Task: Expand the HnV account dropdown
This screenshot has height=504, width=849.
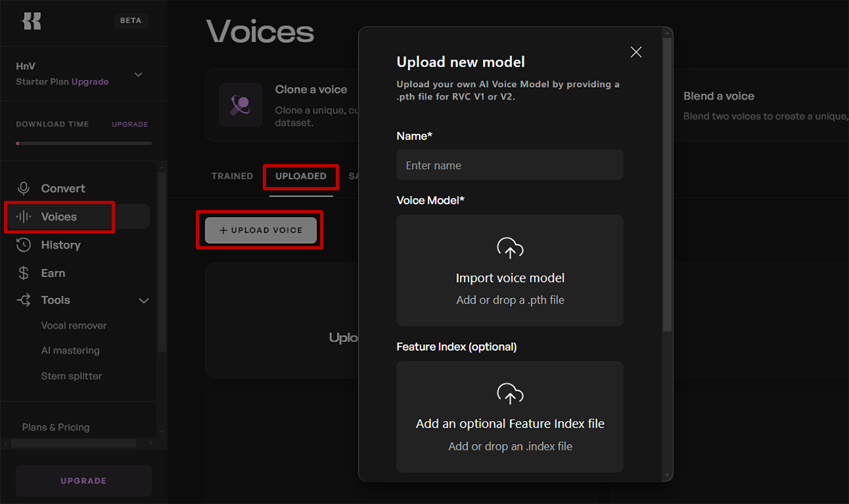Action: (139, 74)
